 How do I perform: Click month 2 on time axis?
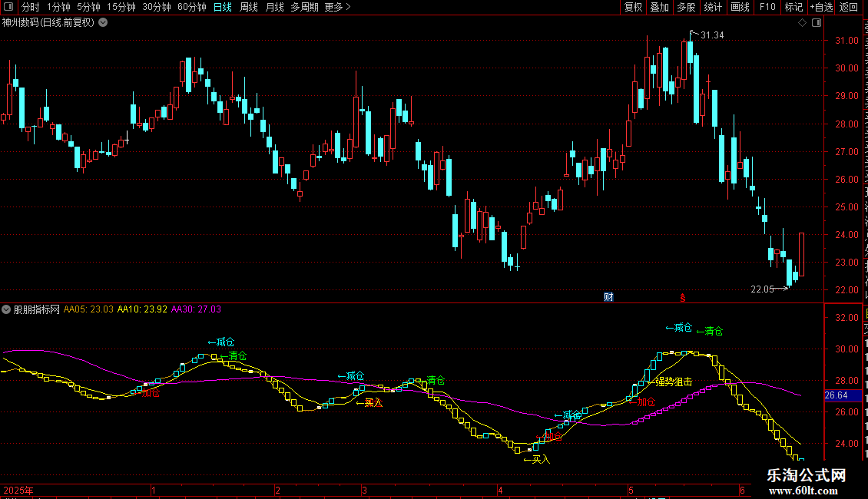click(277, 490)
